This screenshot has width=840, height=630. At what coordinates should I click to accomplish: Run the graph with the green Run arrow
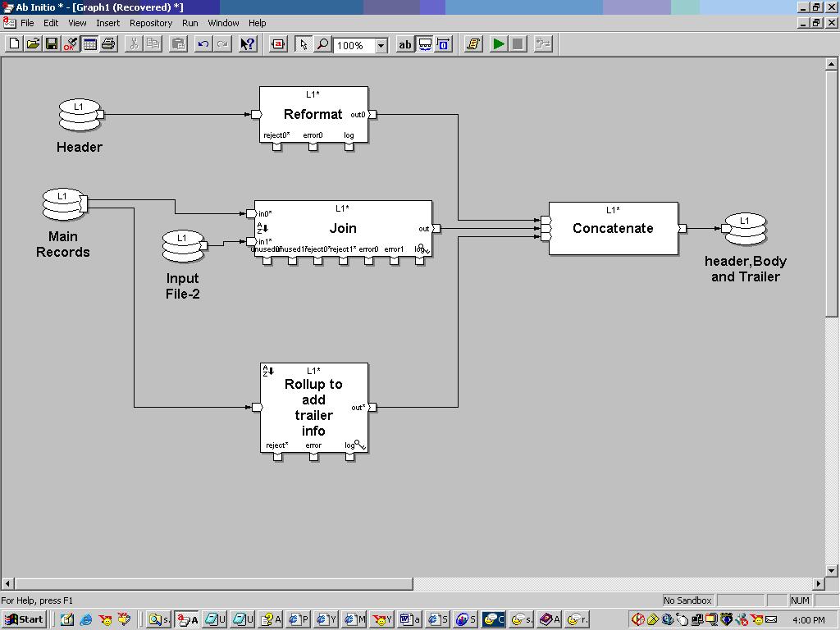click(x=499, y=44)
